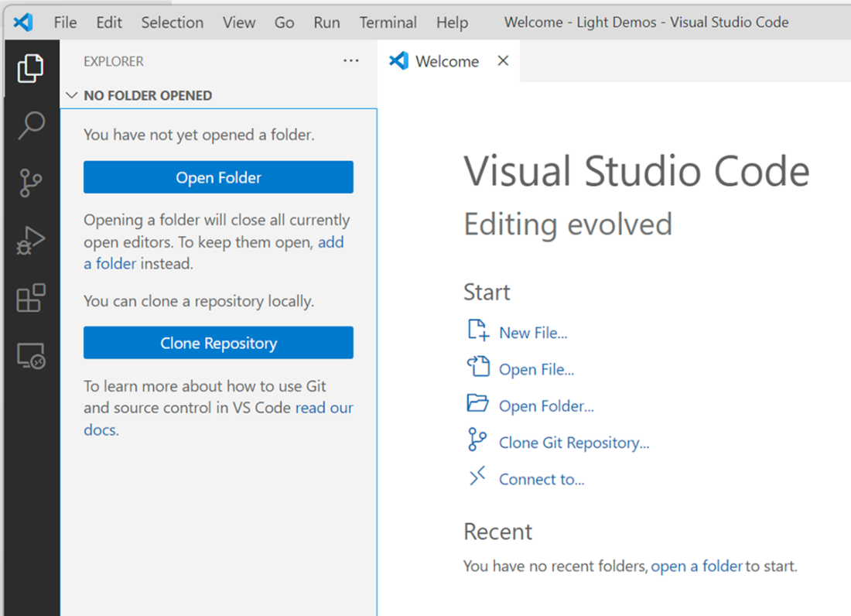Screen dimensions: 851x616
Task: Close the Welcome tab
Action: (503, 61)
